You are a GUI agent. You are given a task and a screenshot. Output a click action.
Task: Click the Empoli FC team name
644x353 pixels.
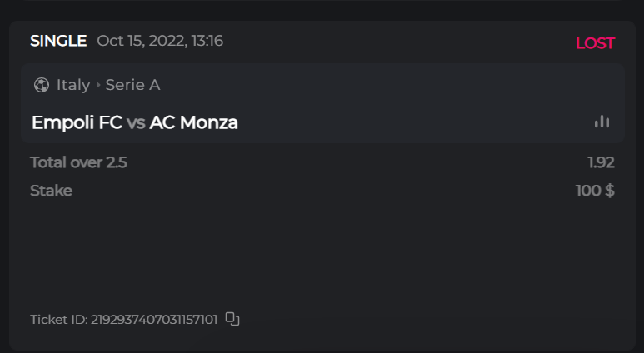tap(77, 122)
